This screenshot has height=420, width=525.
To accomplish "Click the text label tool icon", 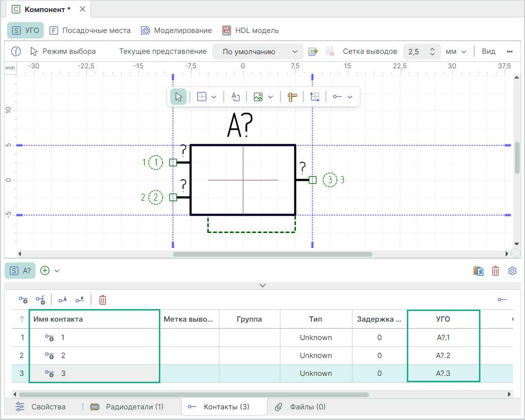I will [x=235, y=97].
